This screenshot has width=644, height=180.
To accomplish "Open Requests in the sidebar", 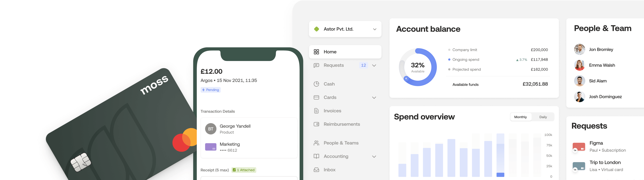I will tap(345, 65).
